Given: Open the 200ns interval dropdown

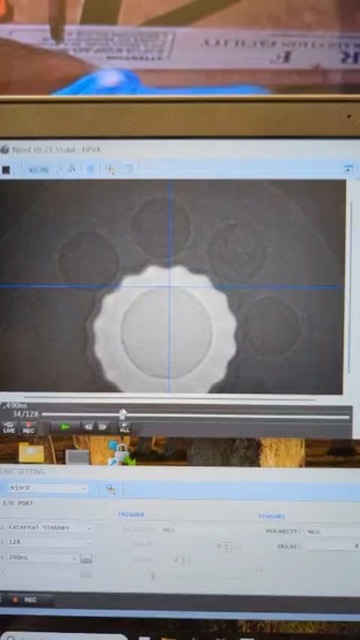Looking at the screenshot, I should 42,558.
